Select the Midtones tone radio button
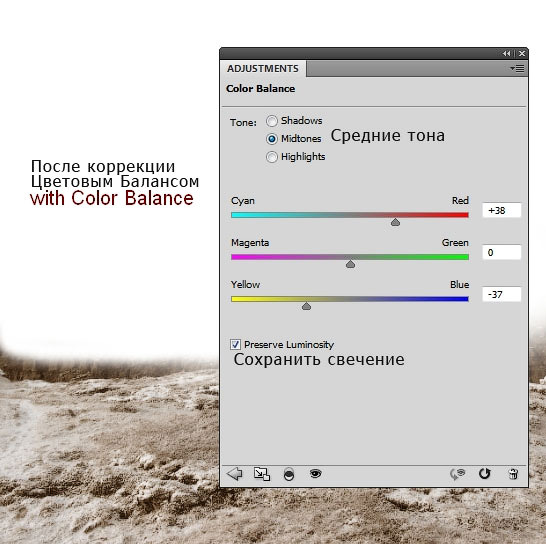546x544 pixels. coord(272,139)
